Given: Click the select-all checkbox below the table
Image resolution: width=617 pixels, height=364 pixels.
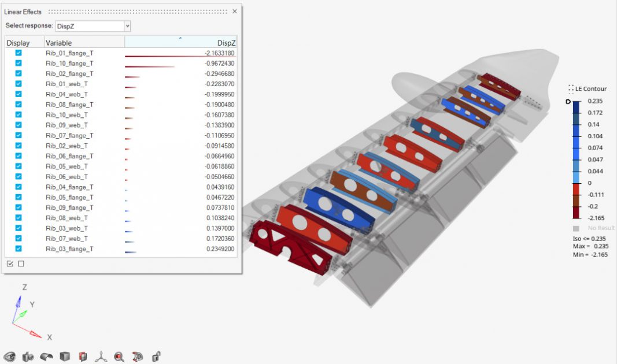Looking at the screenshot, I should [10, 263].
